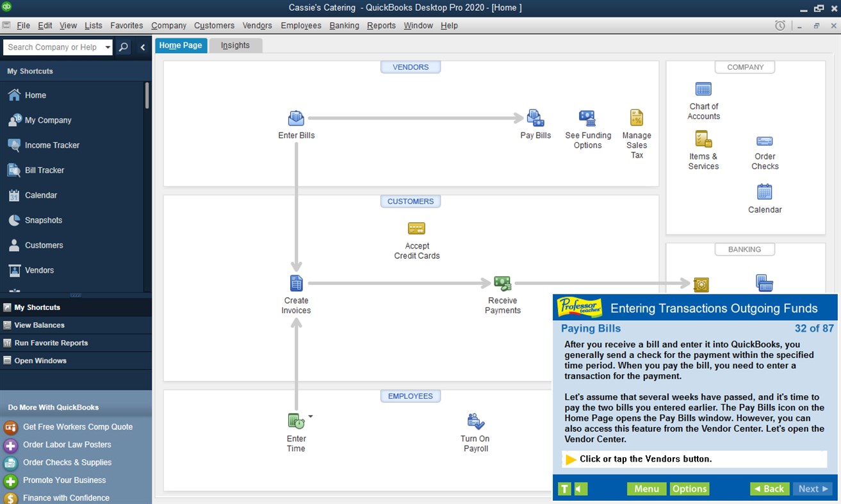Select the Create Invoices icon
The image size is (841, 504).
tap(296, 284)
